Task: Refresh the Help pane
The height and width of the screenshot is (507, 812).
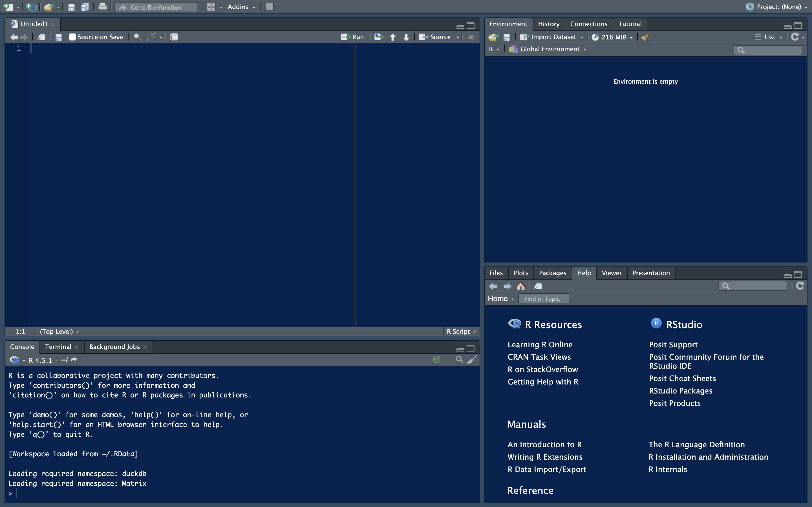Action: 800,286
